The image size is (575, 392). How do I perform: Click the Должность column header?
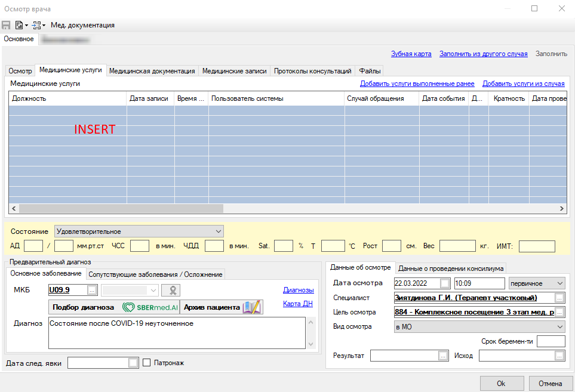click(67, 98)
